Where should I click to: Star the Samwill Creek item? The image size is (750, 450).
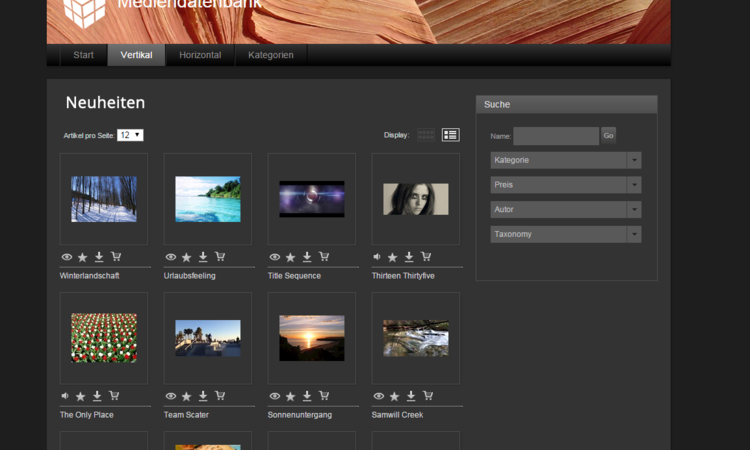[394, 396]
